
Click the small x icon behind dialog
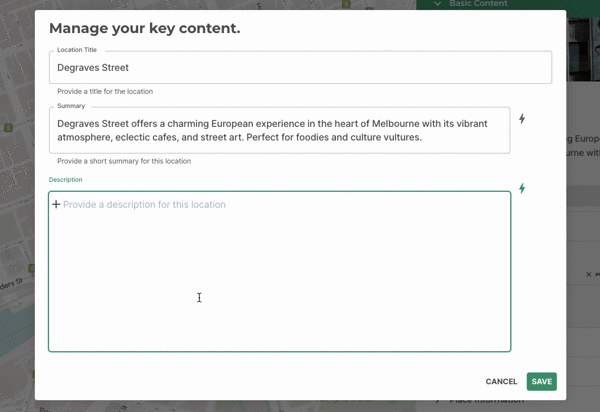[587, 273]
